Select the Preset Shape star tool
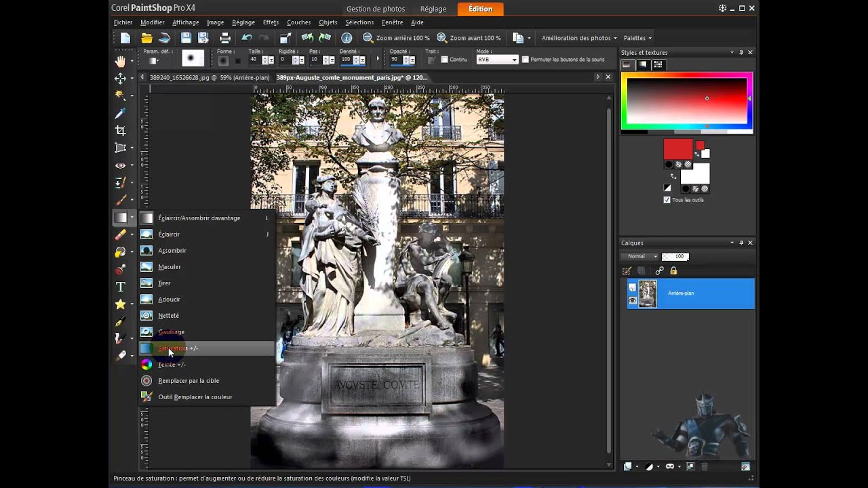The width and height of the screenshot is (868, 488). (x=121, y=304)
